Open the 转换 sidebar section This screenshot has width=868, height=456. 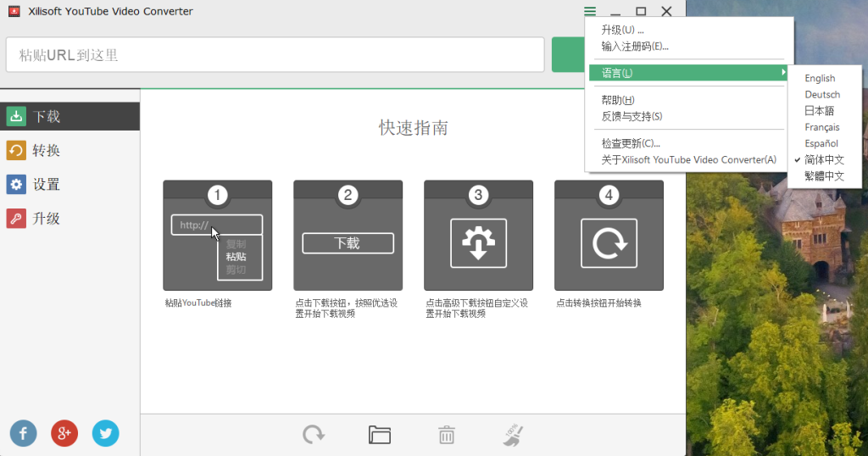click(x=47, y=151)
